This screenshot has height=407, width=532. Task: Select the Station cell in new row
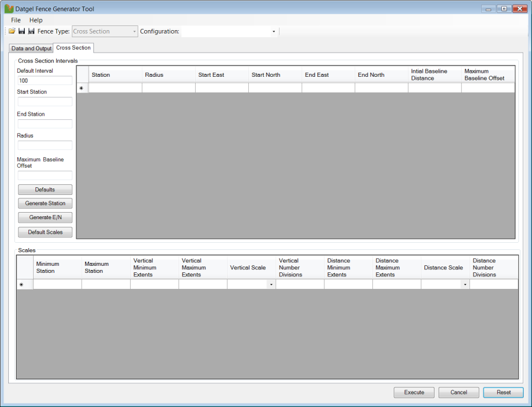pos(115,88)
